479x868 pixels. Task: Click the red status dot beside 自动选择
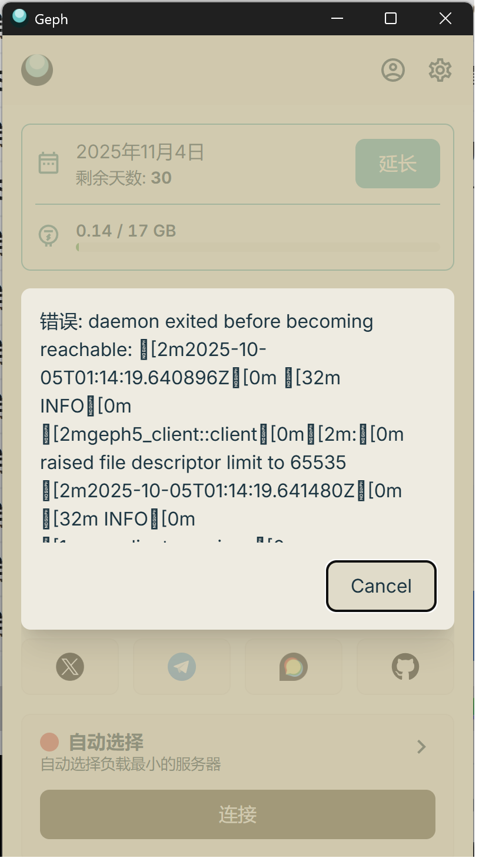tap(49, 742)
